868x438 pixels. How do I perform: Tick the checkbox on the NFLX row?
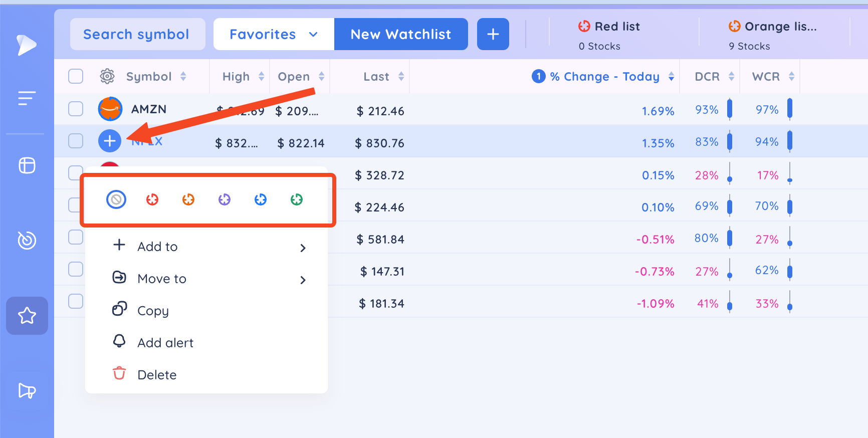[x=76, y=141]
